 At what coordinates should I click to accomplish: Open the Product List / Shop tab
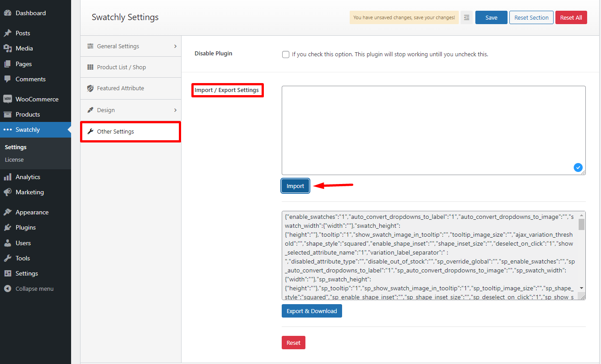point(131,67)
